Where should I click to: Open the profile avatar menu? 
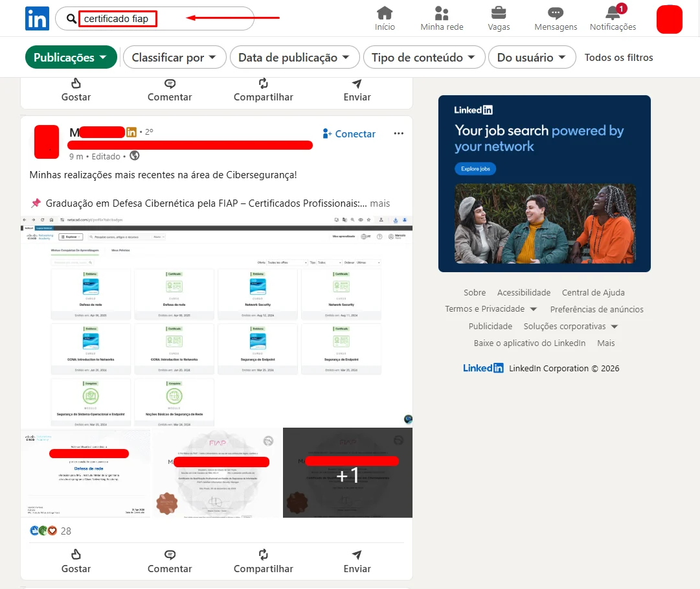coord(669,19)
